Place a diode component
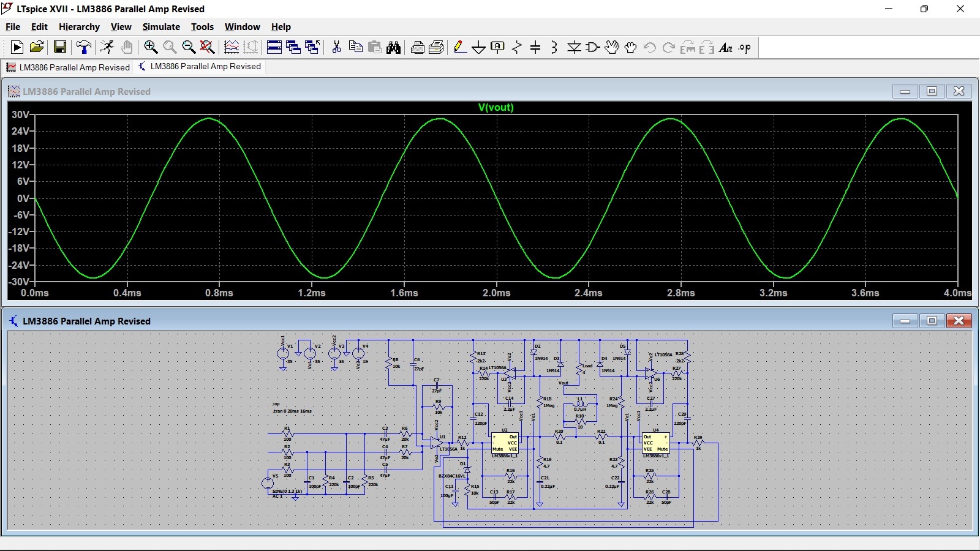Screen dimensions: 980x551 point(574,47)
